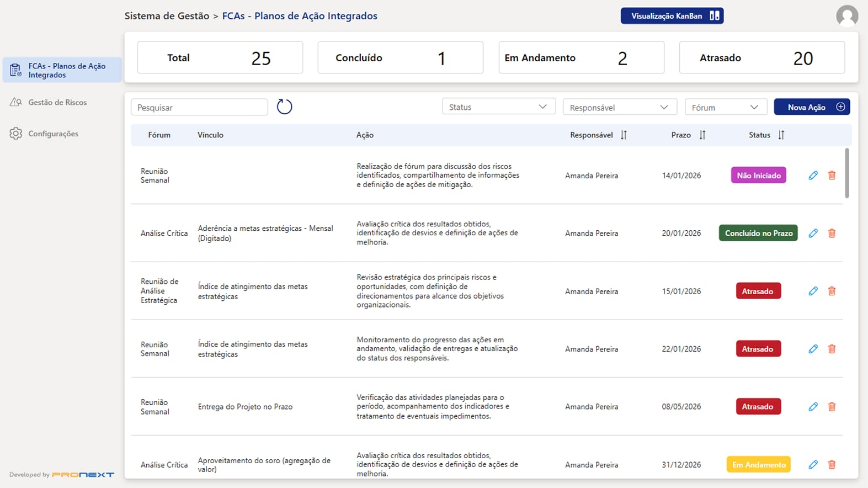Click the Fórum column header
Viewport: 868px width, 488px height.
pos(159,135)
